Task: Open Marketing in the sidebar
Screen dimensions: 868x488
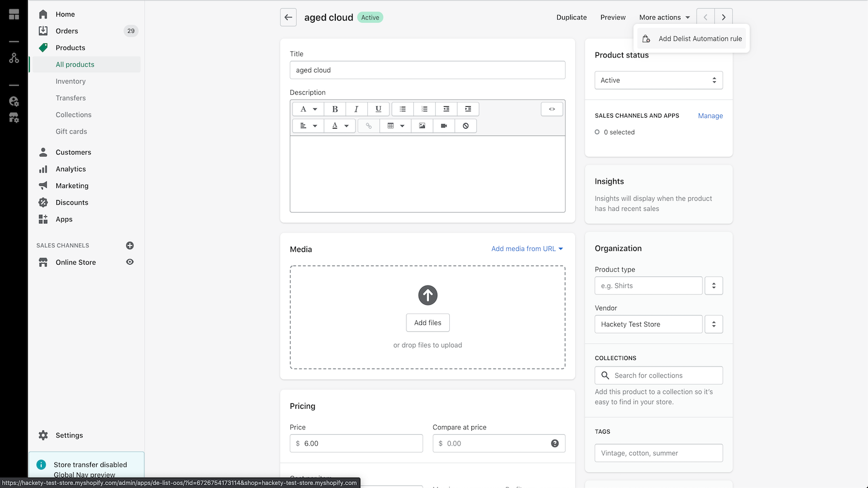Action: pos(72,186)
